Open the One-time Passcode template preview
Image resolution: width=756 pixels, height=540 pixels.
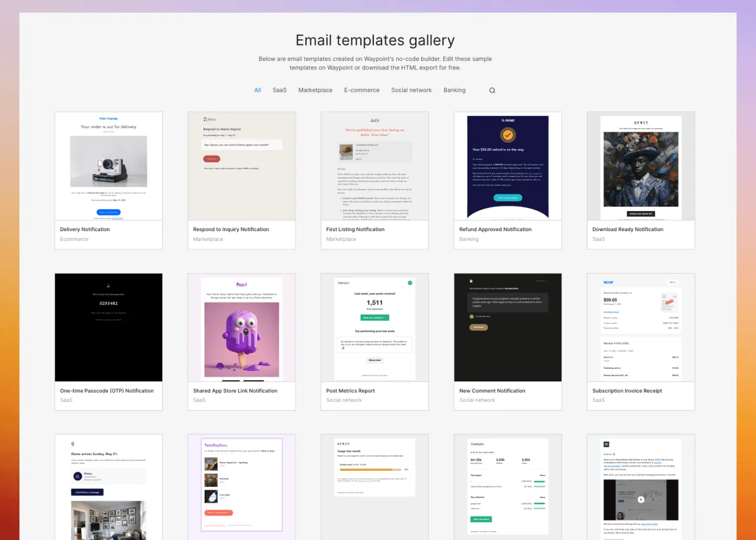109,327
